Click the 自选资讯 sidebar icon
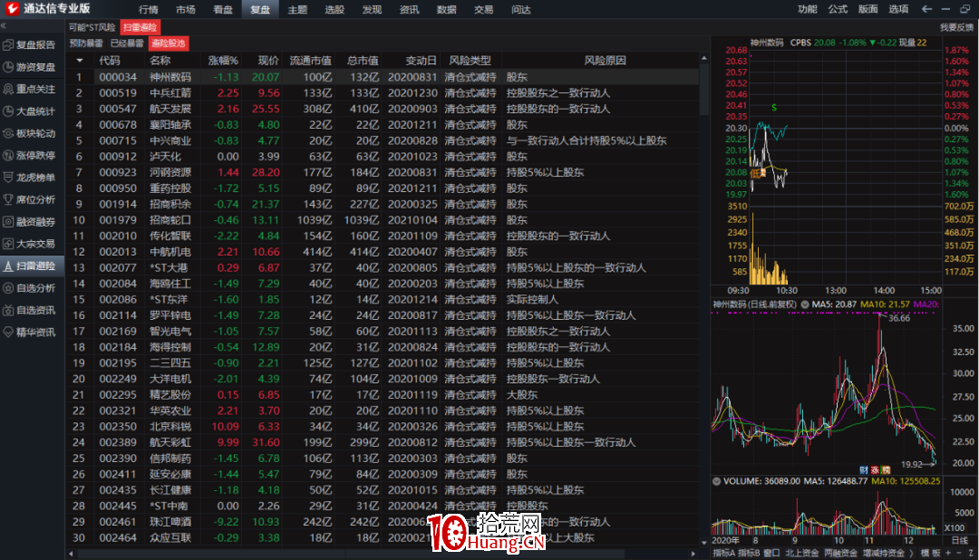 8,310
